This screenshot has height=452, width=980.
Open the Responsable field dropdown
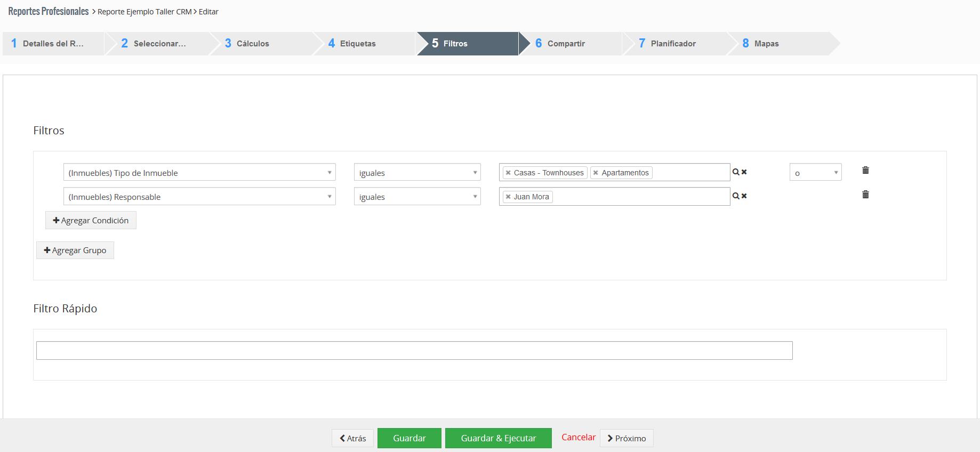point(199,196)
